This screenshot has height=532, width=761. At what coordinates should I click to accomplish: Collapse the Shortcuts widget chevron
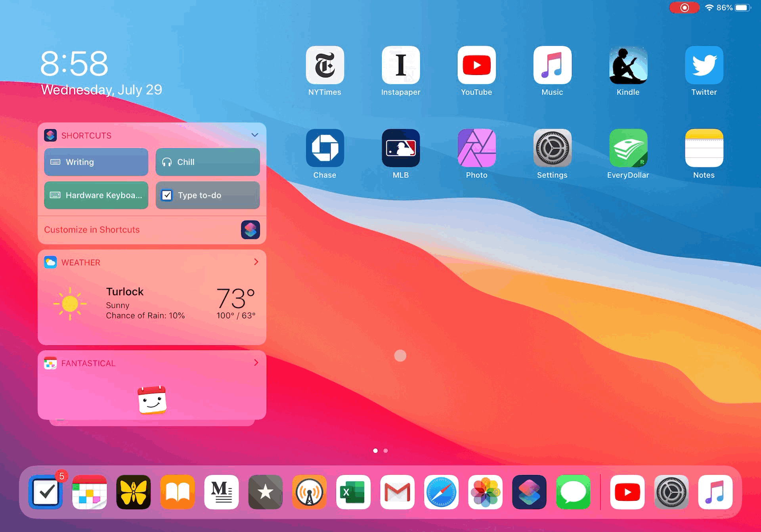(x=255, y=135)
